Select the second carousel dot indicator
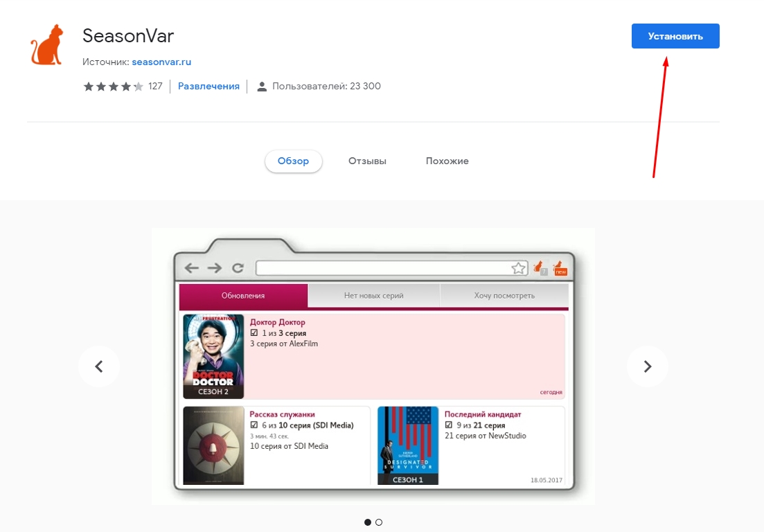Screen dimensions: 764x532 click(x=379, y=522)
